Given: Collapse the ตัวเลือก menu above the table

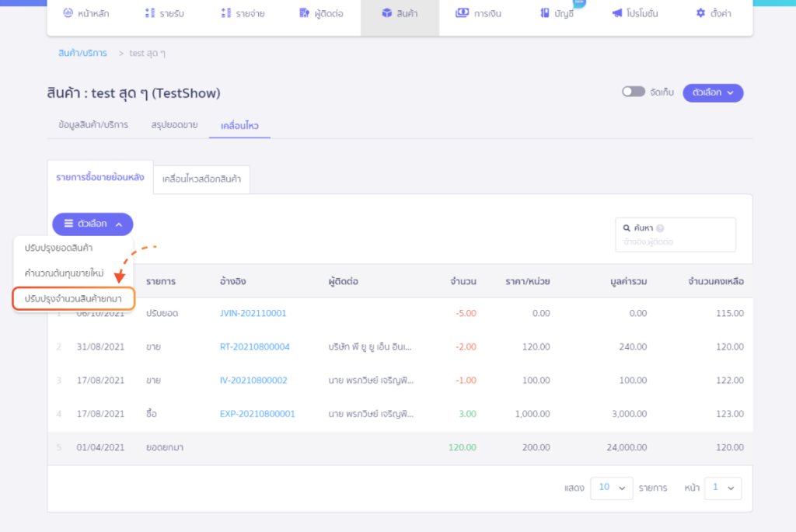Looking at the screenshot, I should click(93, 224).
